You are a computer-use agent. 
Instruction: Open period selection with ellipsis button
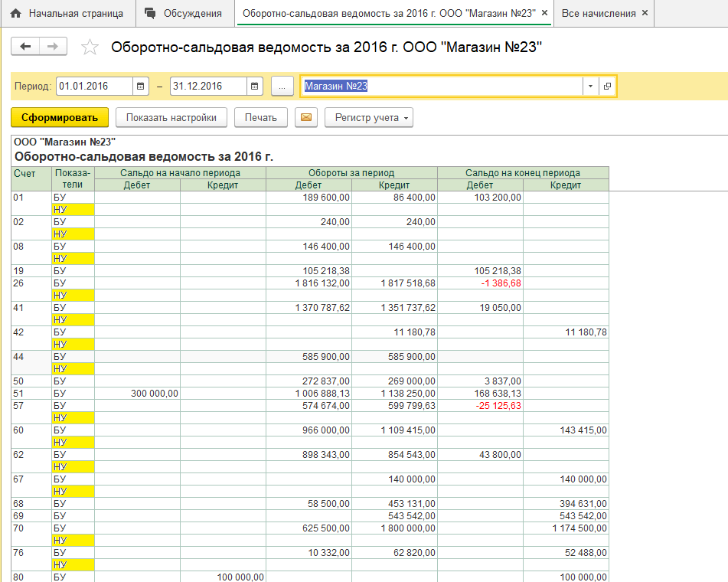pos(282,87)
